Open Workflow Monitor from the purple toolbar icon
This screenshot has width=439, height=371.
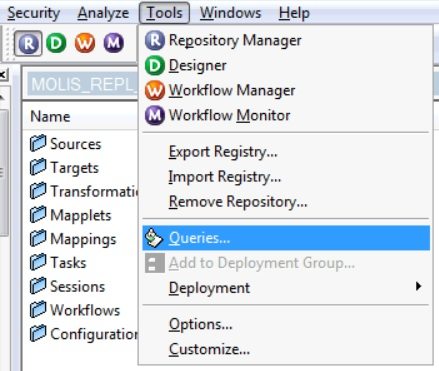coord(114,43)
